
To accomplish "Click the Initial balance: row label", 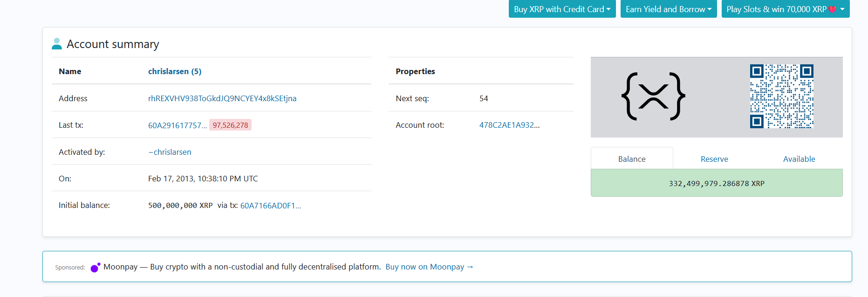I will pyautogui.click(x=84, y=205).
